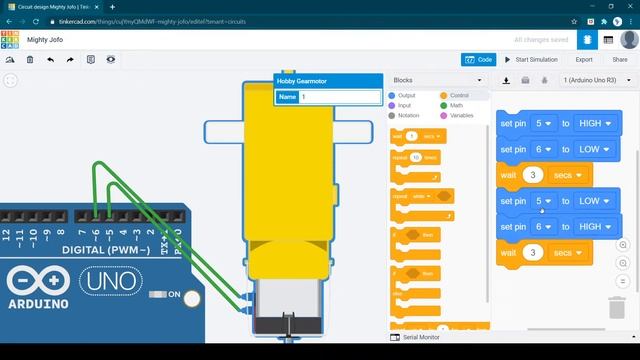
Task: Open pin 6 dropdown in second block
Action: pos(543,149)
